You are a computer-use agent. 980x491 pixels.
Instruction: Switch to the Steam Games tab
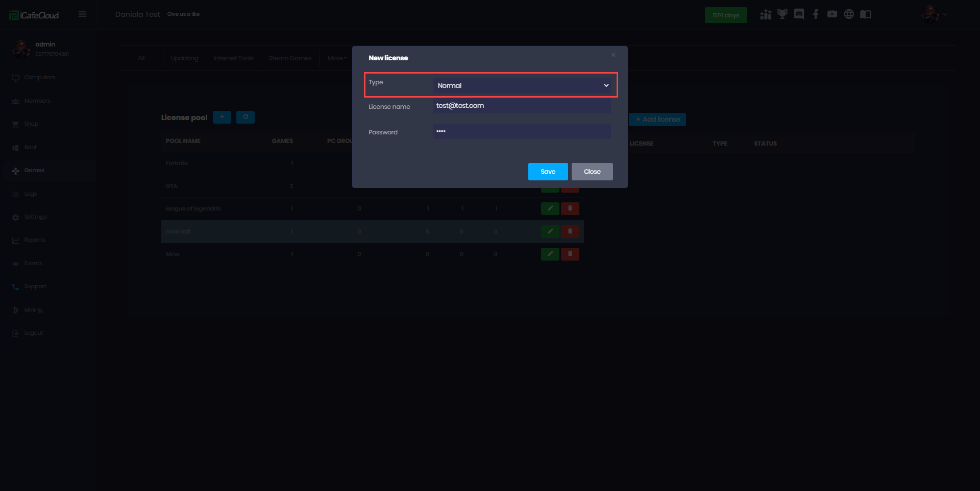289,58
